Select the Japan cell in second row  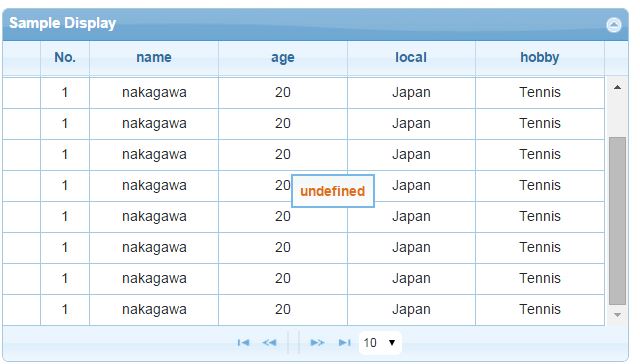point(411,124)
